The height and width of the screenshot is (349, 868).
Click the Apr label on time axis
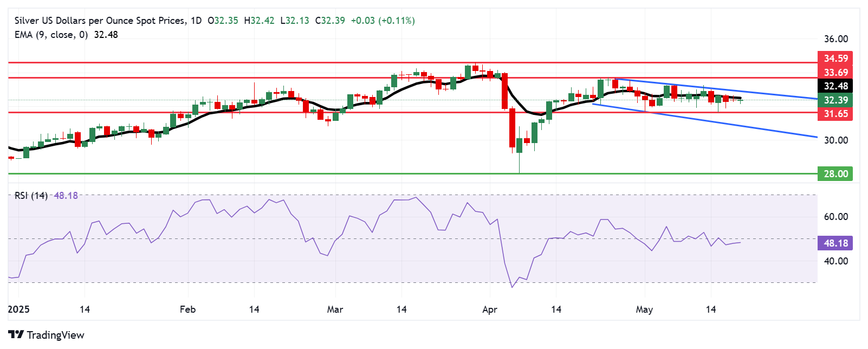pyautogui.click(x=489, y=309)
